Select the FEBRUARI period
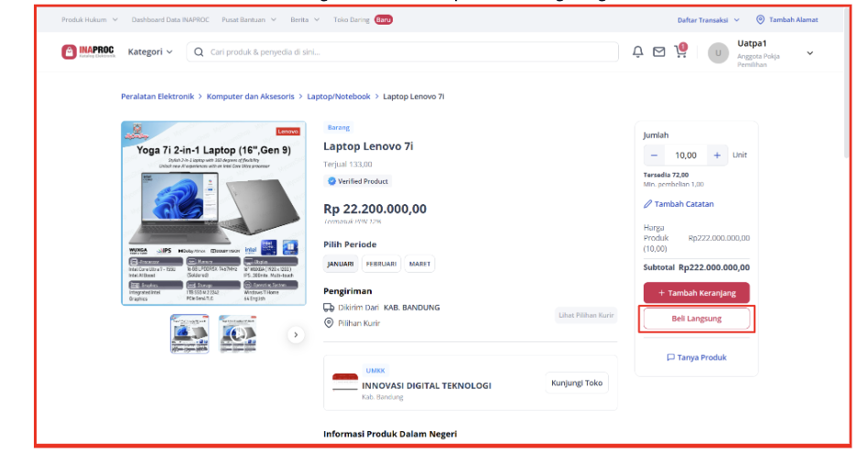868x454 pixels. coord(381,265)
